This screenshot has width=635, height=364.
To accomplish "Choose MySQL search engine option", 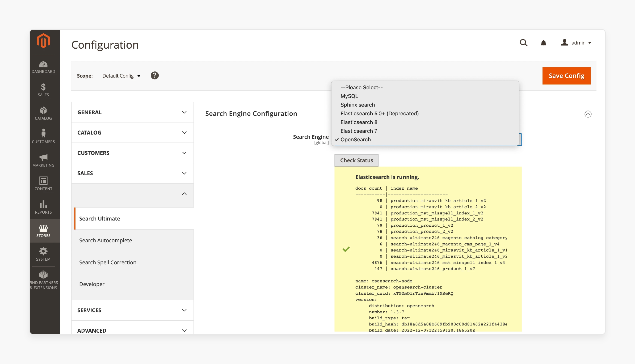I will click(x=425, y=96).
